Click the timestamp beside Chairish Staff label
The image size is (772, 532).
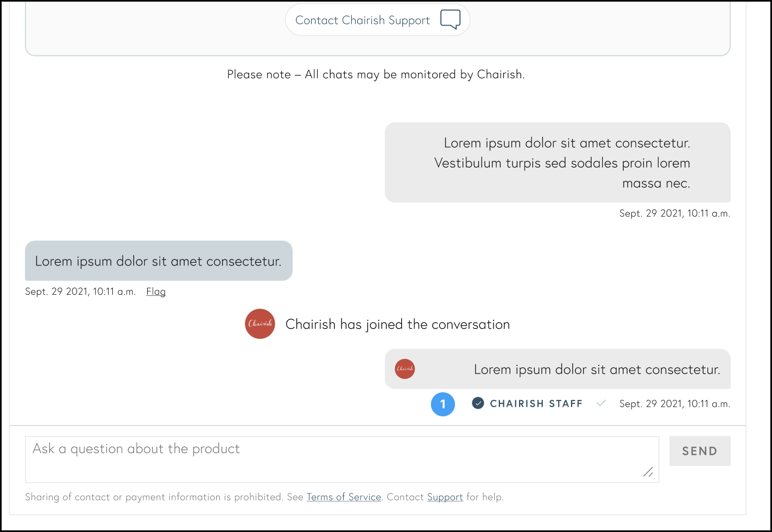coord(675,404)
